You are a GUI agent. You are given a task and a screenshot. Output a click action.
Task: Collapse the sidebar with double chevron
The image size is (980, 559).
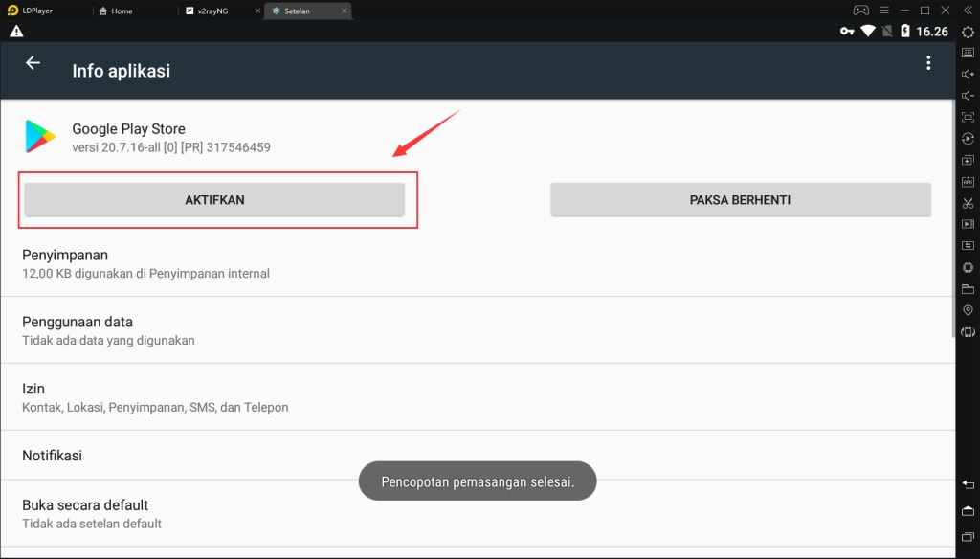pyautogui.click(x=969, y=10)
